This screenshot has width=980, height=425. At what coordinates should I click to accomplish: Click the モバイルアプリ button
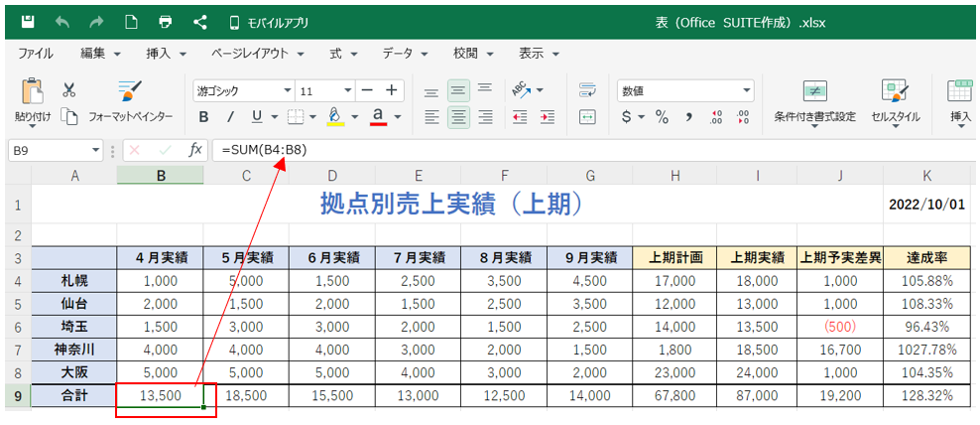coord(268,21)
